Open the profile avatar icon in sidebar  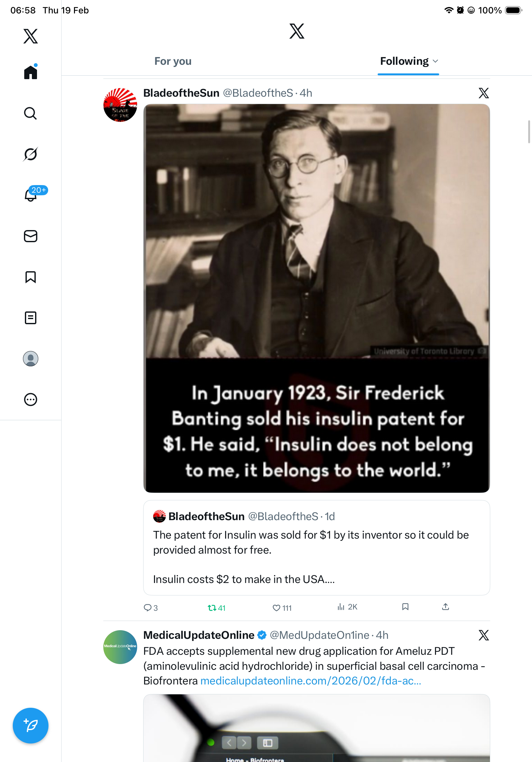(x=31, y=359)
